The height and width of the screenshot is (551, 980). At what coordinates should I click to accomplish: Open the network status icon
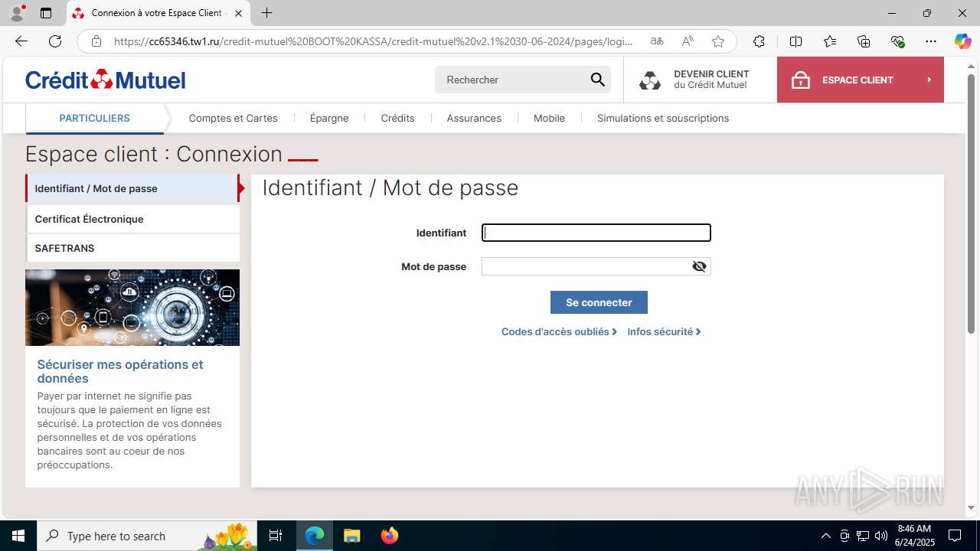point(863,536)
